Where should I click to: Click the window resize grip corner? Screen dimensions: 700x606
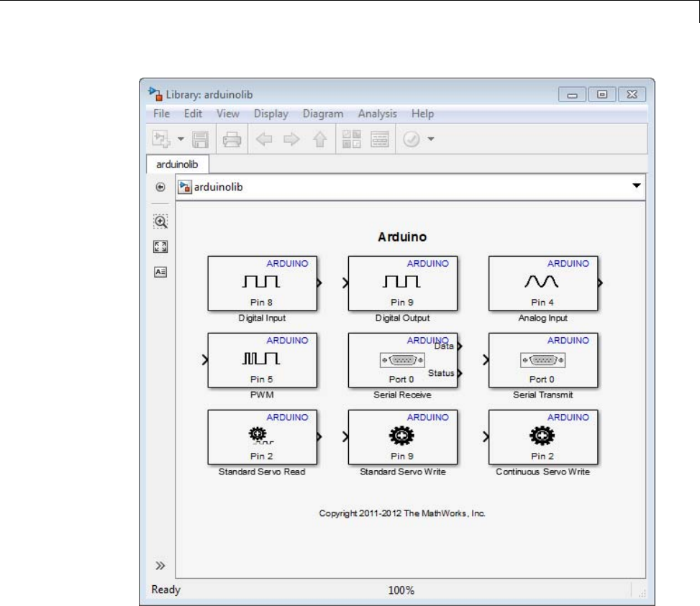(x=642, y=592)
